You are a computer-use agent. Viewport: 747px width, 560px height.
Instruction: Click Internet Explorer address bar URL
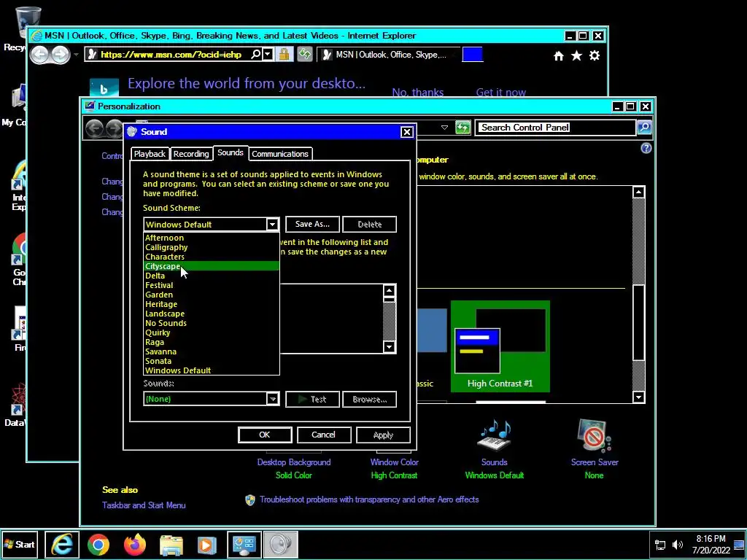171,55
